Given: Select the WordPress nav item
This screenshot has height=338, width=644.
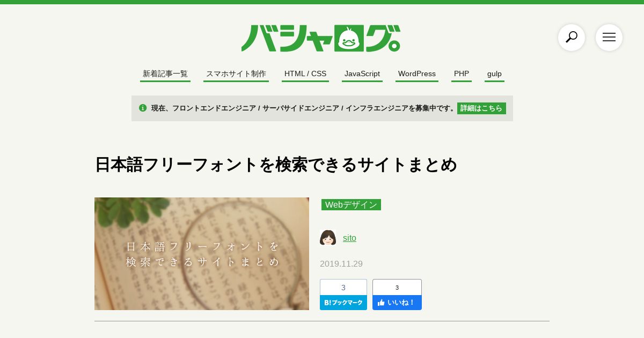Looking at the screenshot, I should click(x=417, y=74).
